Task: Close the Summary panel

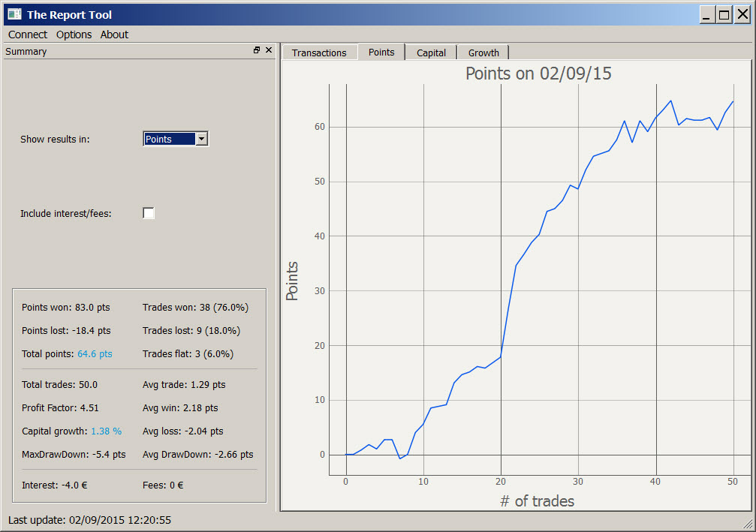Action: [269, 50]
